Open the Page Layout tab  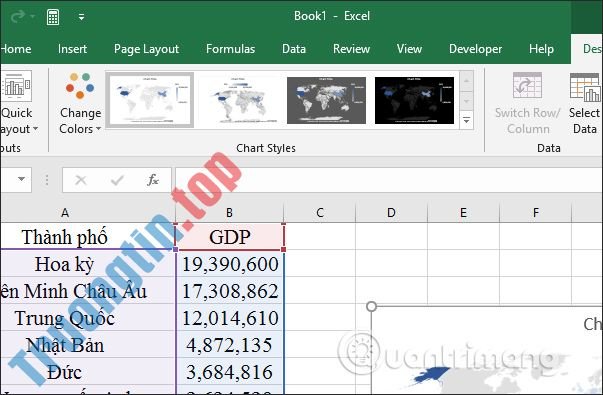pos(147,49)
